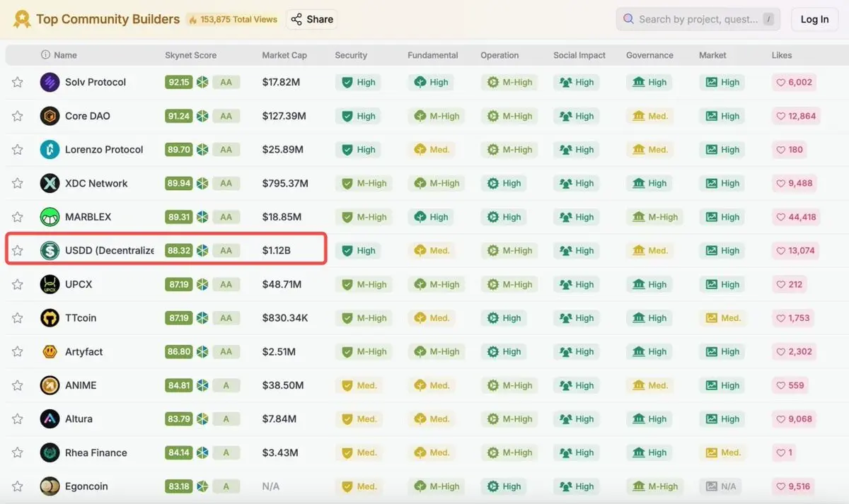Click the Rhea Finance logo icon
Viewport: 849px width, 504px height.
click(50, 452)
